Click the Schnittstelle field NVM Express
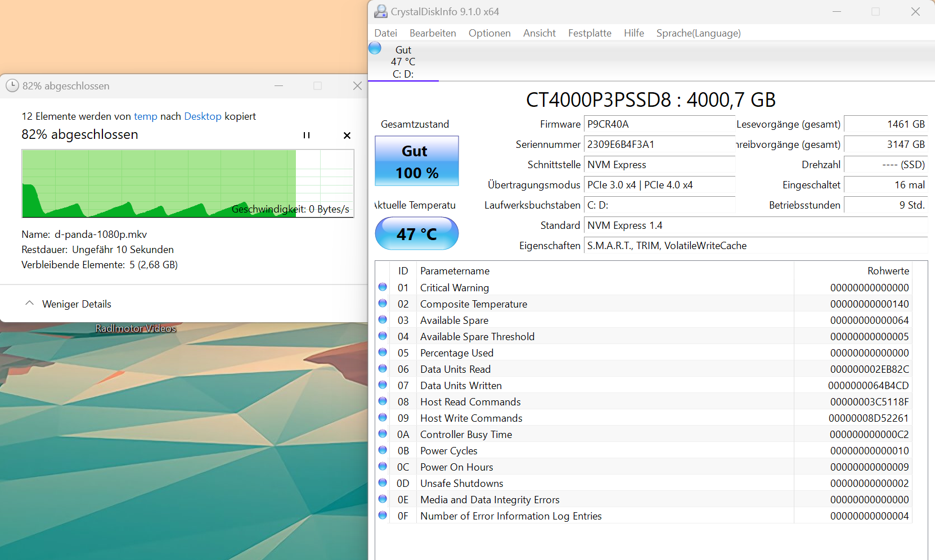The image size is (935, 560). (659, 165)
